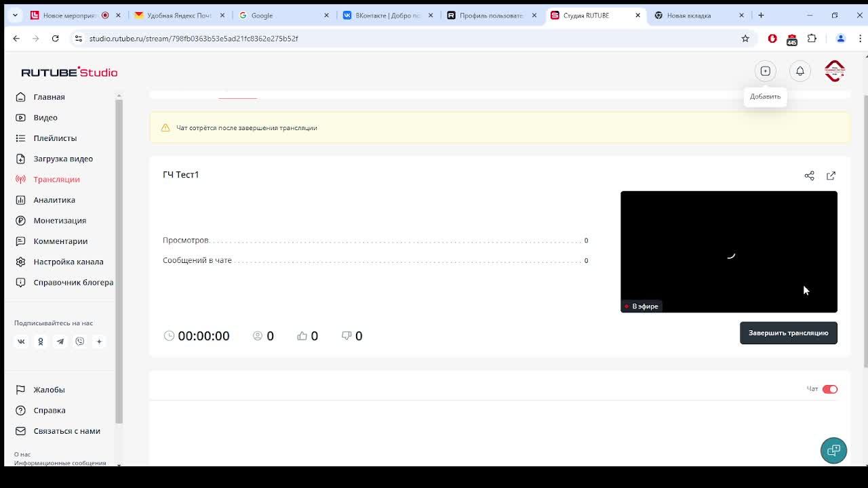The width and height of the screenshot is (868, 488).
Task: Click the stream duration clock icon
Action: pyautogui.click(x=169, y=335)
